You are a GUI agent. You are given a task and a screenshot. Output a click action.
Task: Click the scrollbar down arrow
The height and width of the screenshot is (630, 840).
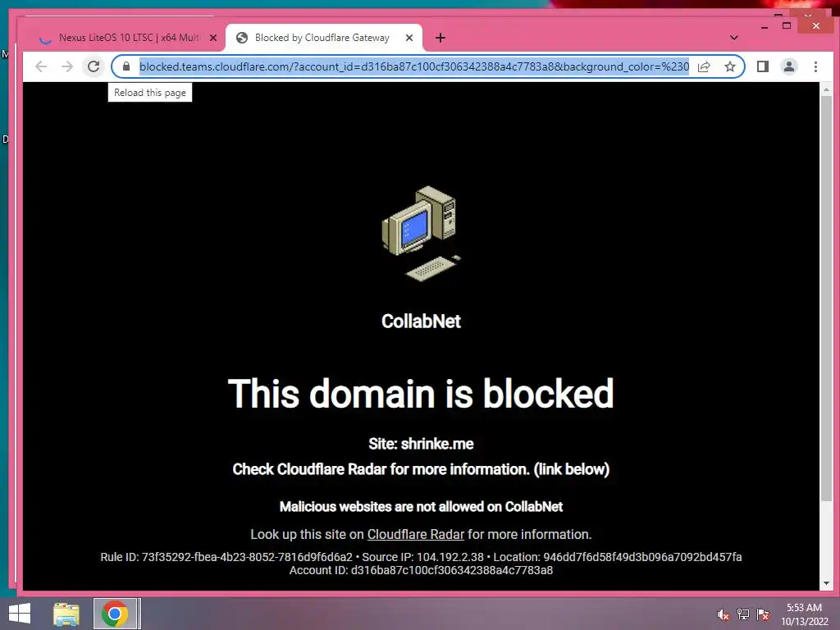point(826,583)
